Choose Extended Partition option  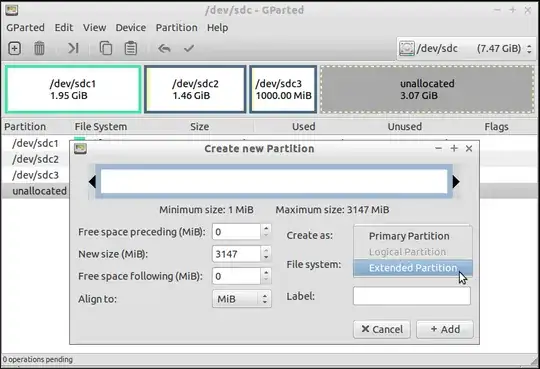(413, 268)
